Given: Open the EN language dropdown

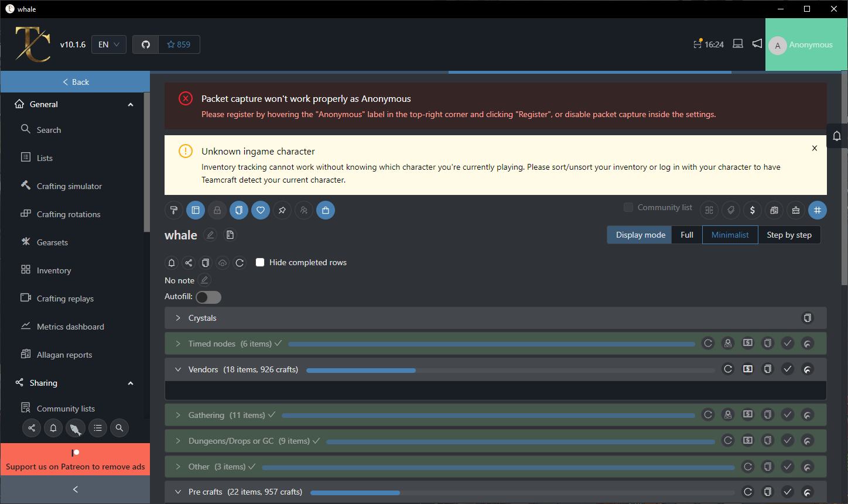Looking at the screenshot, I should click(x=109, y=44).
